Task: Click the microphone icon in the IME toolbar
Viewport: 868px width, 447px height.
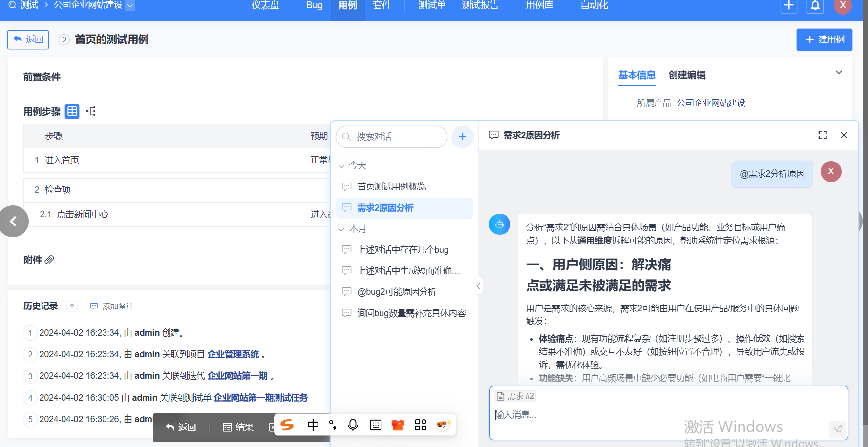Action: click(353, 425)
